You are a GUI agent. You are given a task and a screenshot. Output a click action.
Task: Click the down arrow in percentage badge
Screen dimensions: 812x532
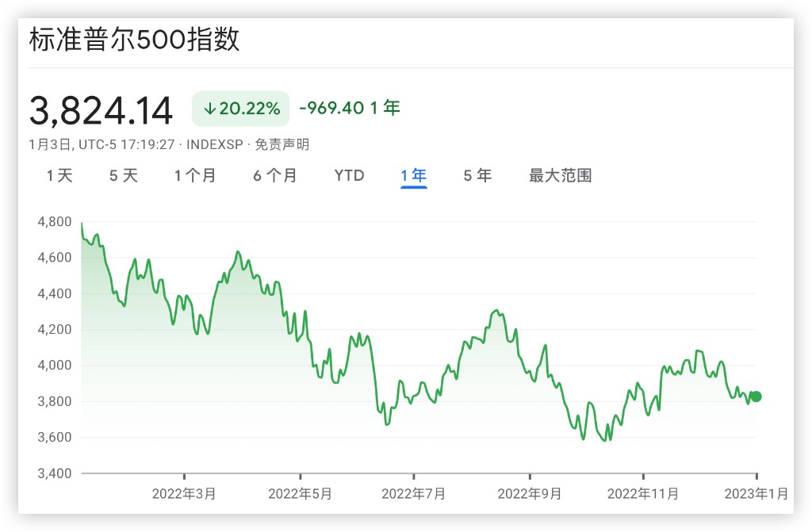tap(209, 109)
